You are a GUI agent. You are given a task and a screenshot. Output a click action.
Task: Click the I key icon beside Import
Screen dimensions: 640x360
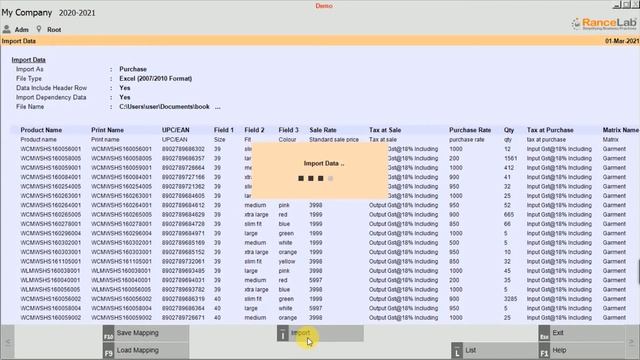[x=282, y=334]
